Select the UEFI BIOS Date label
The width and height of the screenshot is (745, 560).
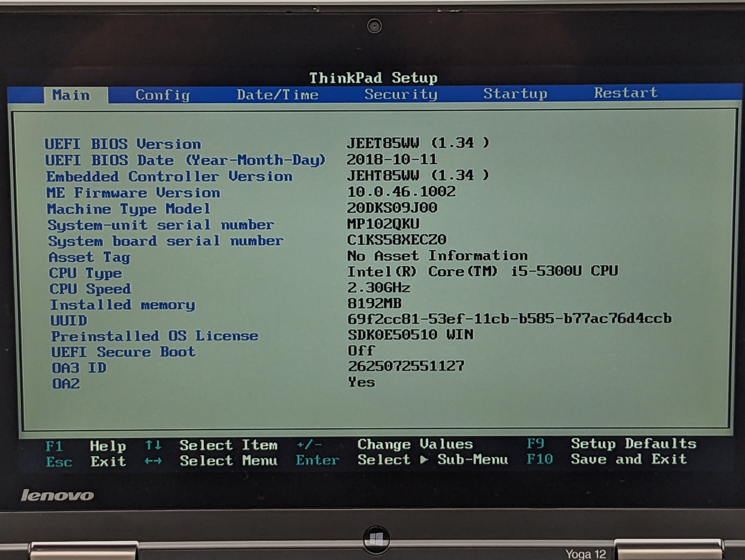click(x=185, y=160)
